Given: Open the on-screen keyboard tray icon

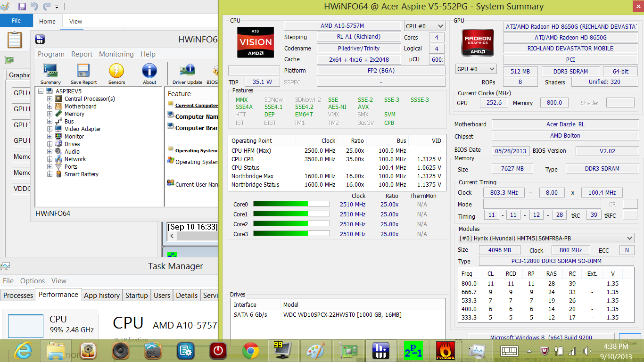Looking at the screenshot, I should (510, 351).
